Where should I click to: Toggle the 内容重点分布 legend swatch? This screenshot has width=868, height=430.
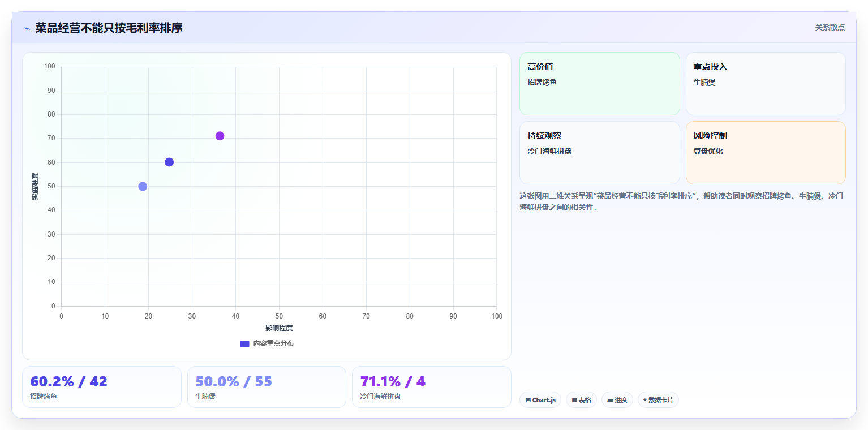[x=244, y=343]
